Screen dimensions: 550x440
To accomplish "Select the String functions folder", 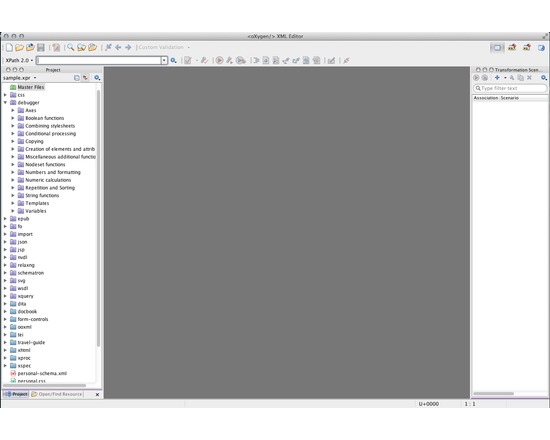I will (38, 195).
